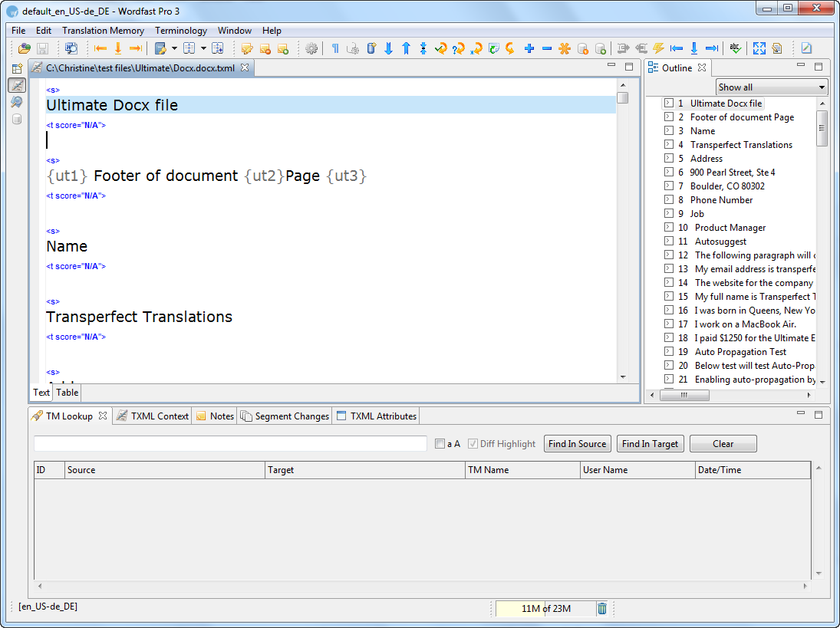Open the Window menu
Viewport: 840px width, 628px height.
234,31
